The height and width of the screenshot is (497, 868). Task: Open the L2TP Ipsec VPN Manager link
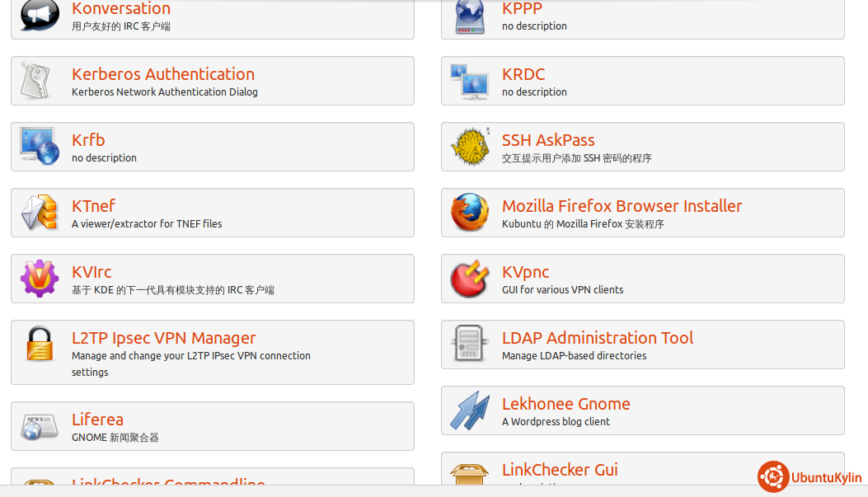point(163,338)
